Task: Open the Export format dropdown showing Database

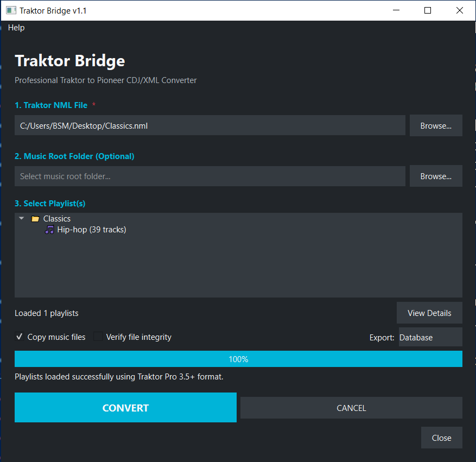Action: (x=430, y=337)
